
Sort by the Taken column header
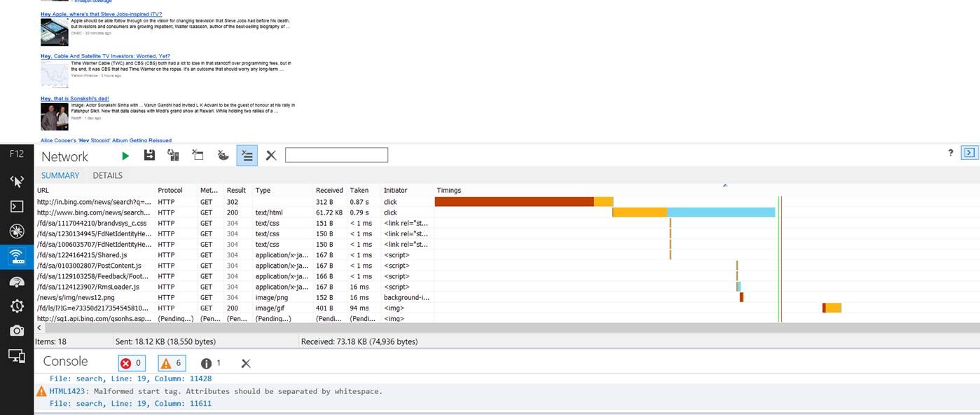coord(364,190)
